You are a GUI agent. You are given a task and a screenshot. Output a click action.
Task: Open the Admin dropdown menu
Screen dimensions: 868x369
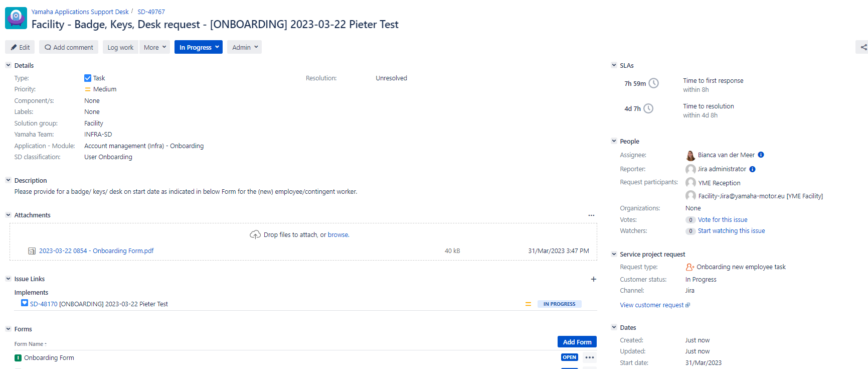pyautogui.click(x=244, y=47)
